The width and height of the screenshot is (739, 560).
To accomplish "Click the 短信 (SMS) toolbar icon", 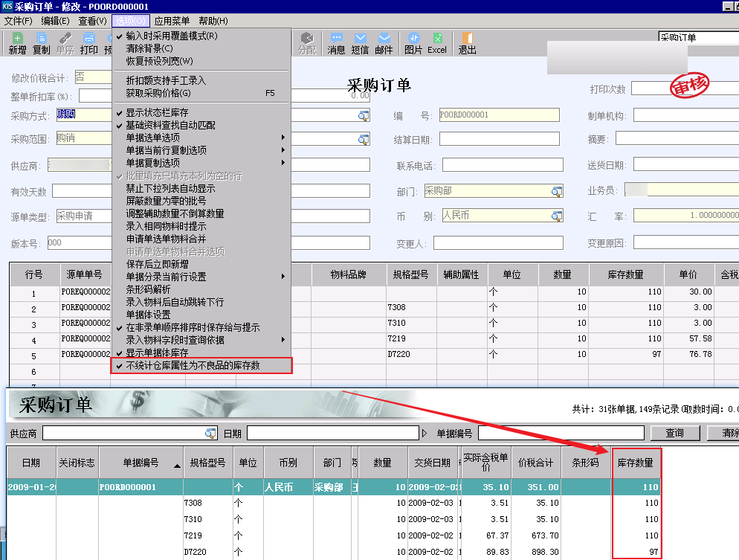I will pyautogui.click(x=360, y=43).
